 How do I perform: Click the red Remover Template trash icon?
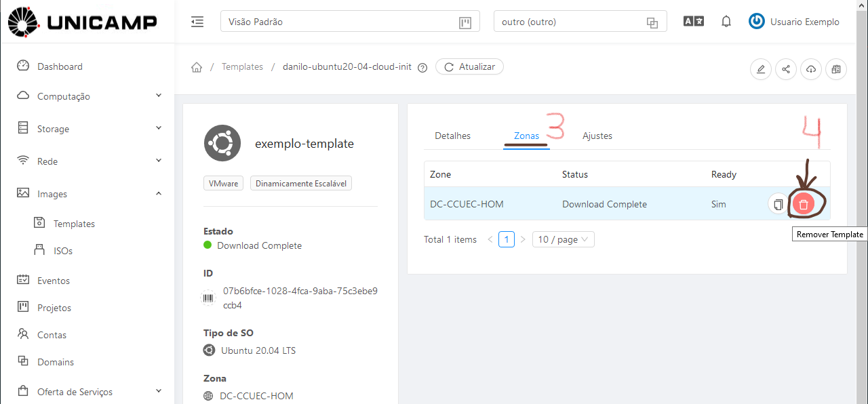pos(804,204)
